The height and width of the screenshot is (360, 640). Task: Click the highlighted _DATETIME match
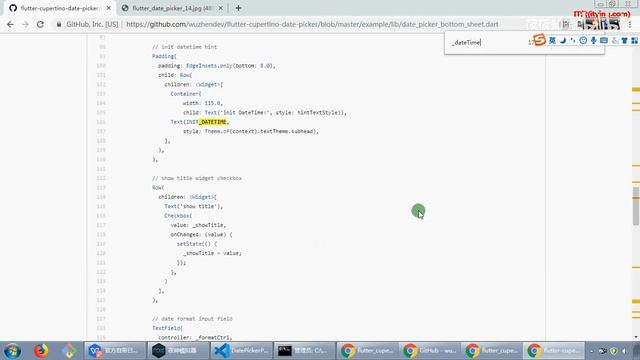coord(212,122)
